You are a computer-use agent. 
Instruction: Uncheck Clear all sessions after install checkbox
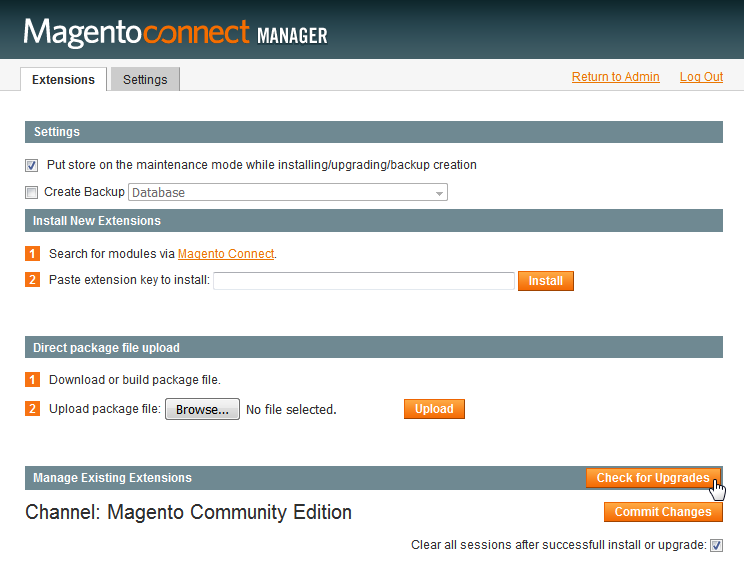click(x=716, y=546)
